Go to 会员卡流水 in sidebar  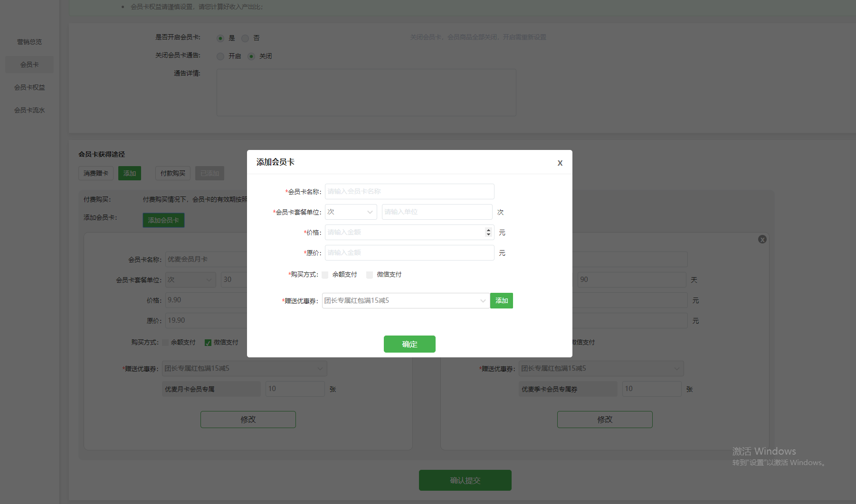pyautogui.click(x=29, y=110)
